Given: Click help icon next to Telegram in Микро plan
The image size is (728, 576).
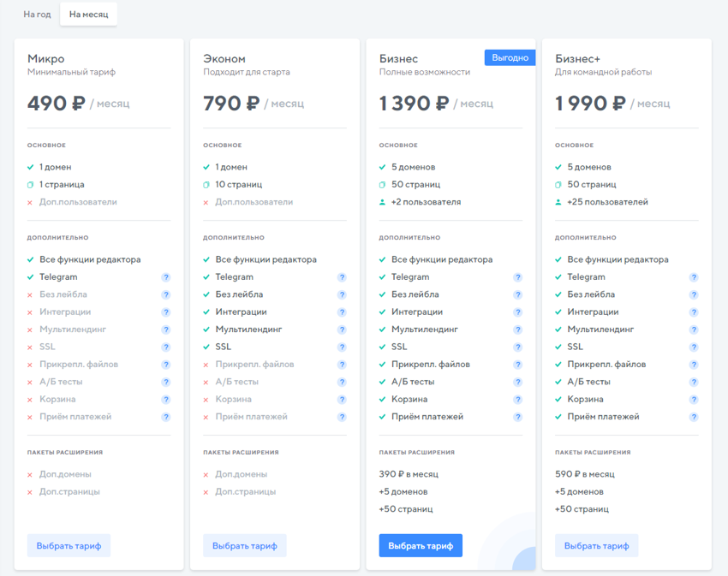Looking at the screenshot, I should (166, 277).
